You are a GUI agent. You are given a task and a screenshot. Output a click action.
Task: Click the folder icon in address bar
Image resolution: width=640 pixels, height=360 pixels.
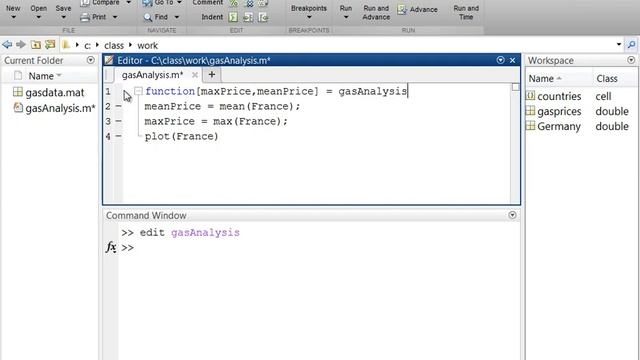[66, 45]
